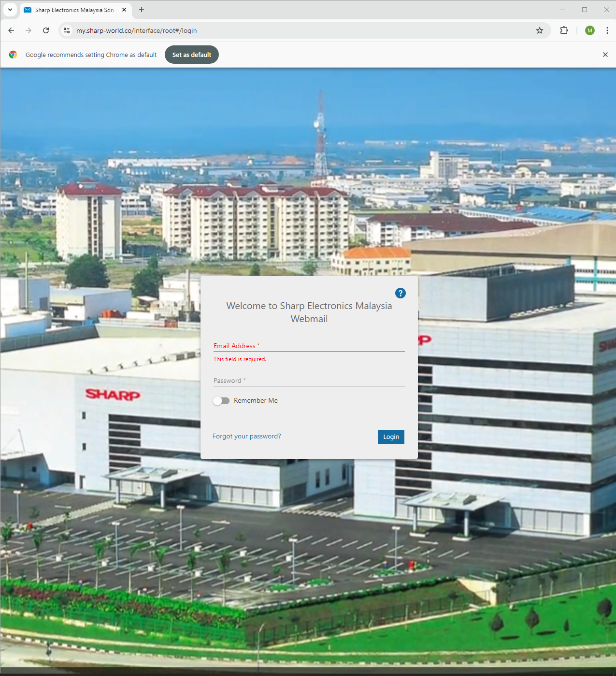Toggle the Remember Me switch

pos(221,401)
